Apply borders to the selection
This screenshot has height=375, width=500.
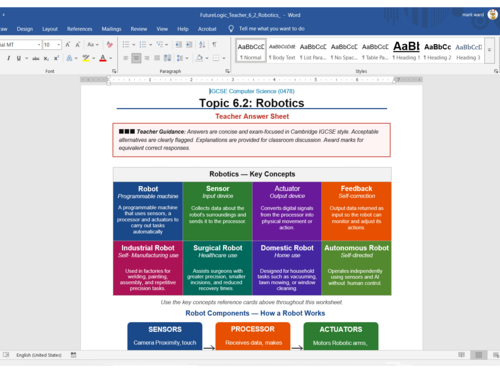click(x=216, y=58)
